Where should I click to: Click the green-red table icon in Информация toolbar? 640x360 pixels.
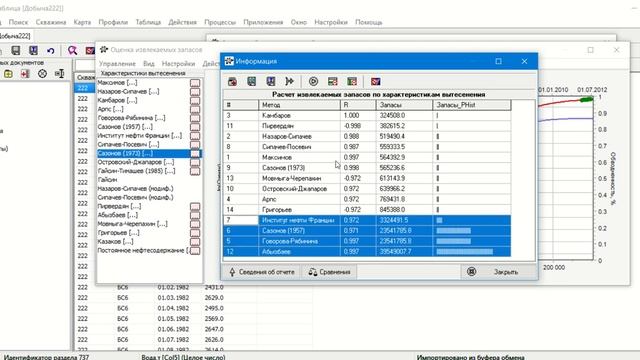pos(333,82)
